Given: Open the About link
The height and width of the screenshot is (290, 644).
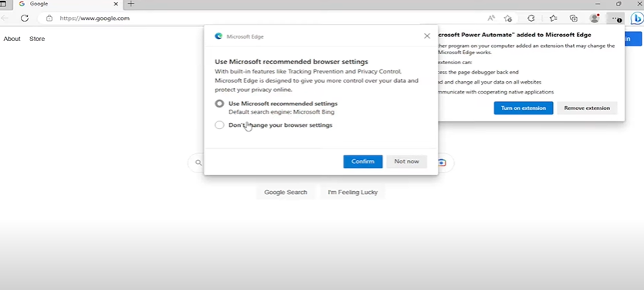Looking at the screenshot, I should [x=12, y=39].
